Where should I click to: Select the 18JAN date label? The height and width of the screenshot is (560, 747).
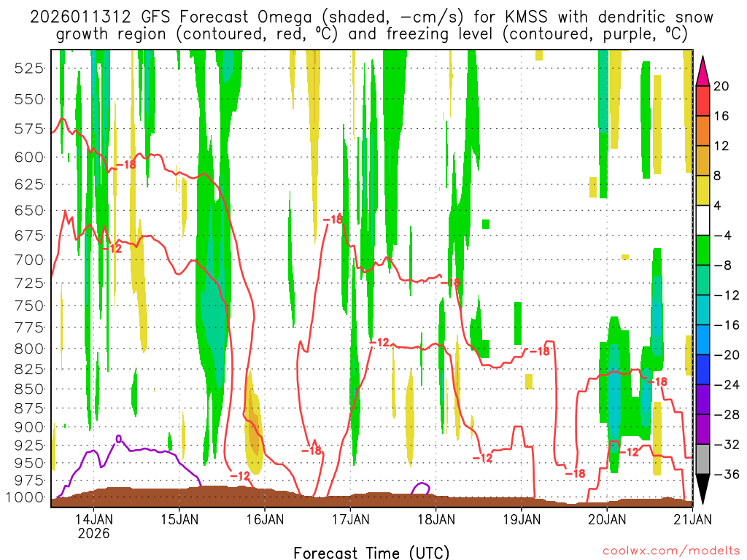[436, 519]
